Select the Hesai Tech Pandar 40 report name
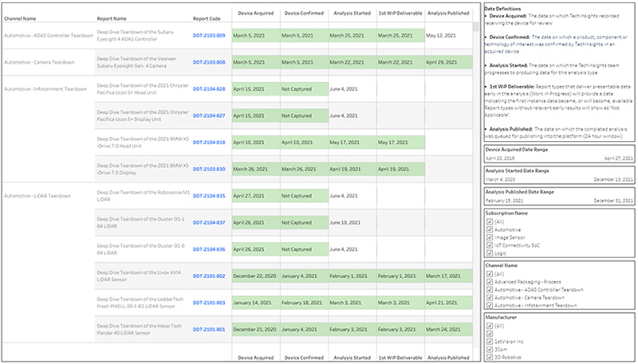Screen dimensions: 638x364 click(138, 330)
